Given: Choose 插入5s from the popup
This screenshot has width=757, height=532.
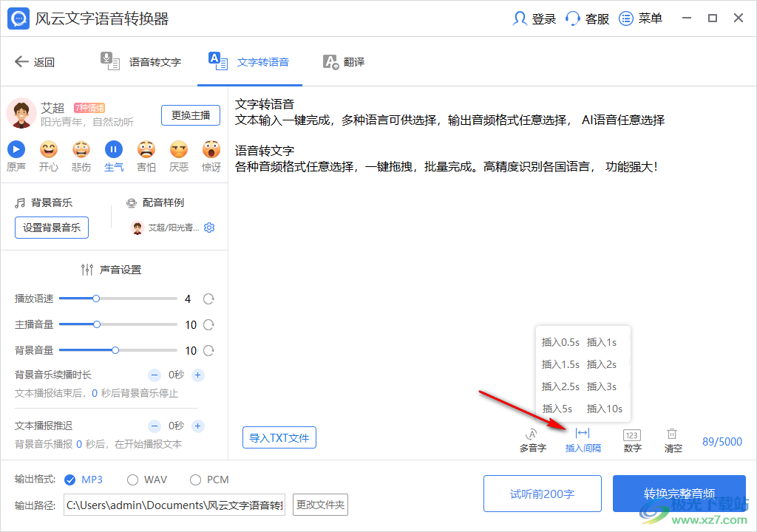Looking at the screenshot, I should click(557, 409).
